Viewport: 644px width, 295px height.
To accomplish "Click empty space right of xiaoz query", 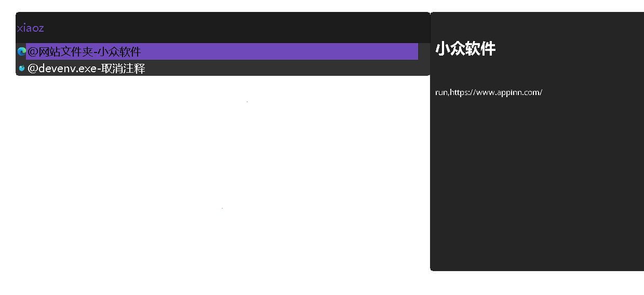I will click(x=234, y=28).
